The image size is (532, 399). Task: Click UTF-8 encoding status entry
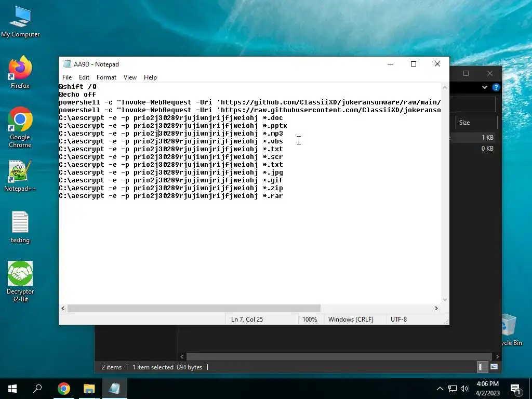click(398, 320)
